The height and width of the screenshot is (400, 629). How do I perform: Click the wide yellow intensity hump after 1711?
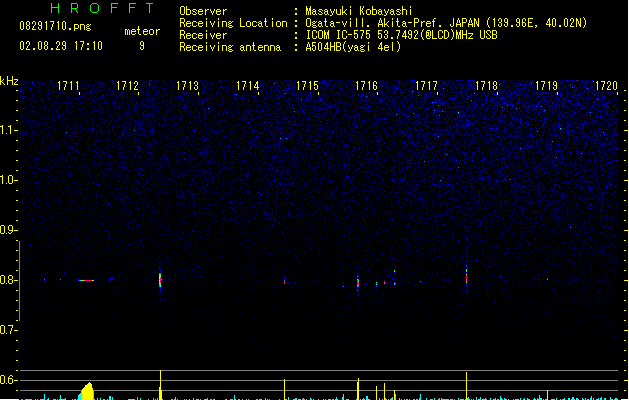87,391
